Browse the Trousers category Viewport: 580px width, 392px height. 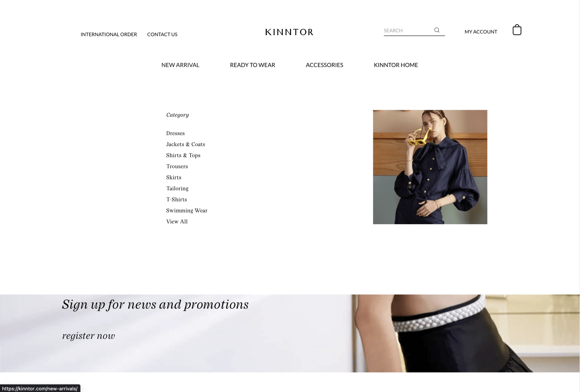click(x=177, y=167)
